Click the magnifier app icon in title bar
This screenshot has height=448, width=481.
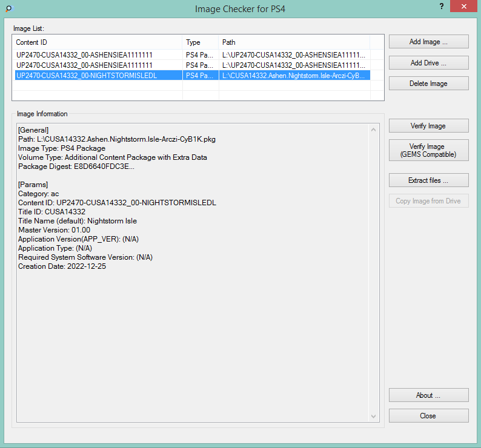(x=9, y=8)
